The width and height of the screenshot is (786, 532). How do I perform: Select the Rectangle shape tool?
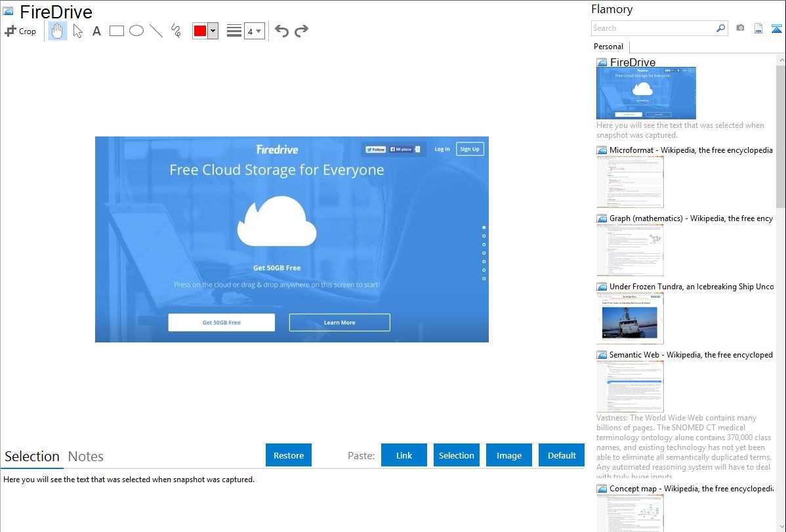(x=116, y=31)
